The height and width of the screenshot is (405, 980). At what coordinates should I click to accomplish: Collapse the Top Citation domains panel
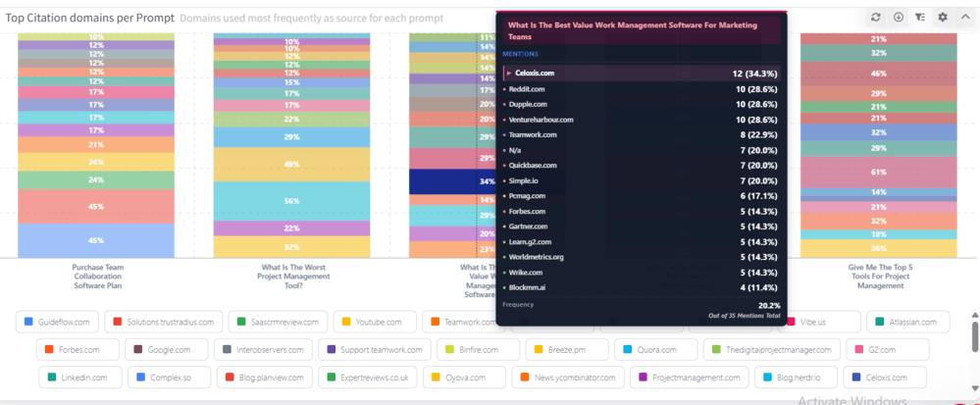coord(964,18)
